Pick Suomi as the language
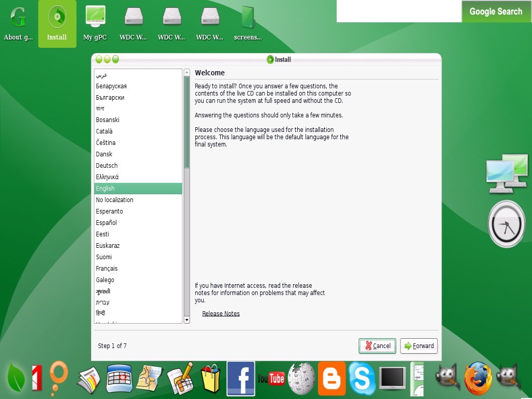 [x=138, y=257]
